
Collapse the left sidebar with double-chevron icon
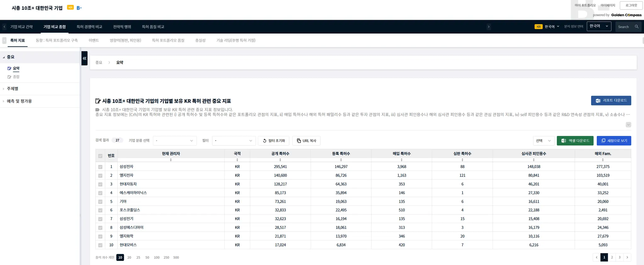(x=84, y=58)
